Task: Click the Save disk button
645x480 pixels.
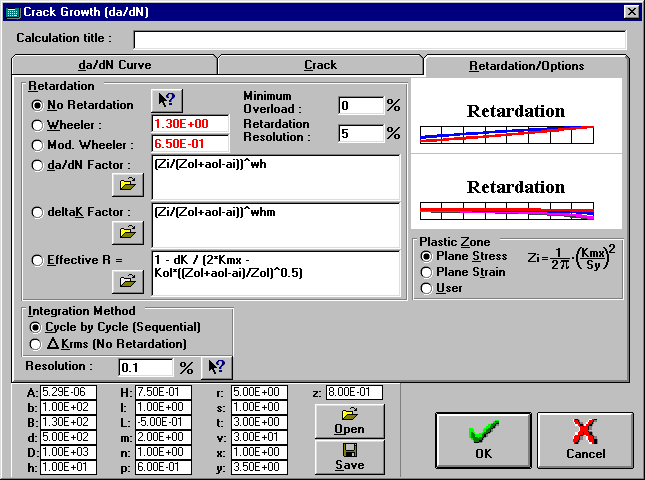Action: [349, 457]
